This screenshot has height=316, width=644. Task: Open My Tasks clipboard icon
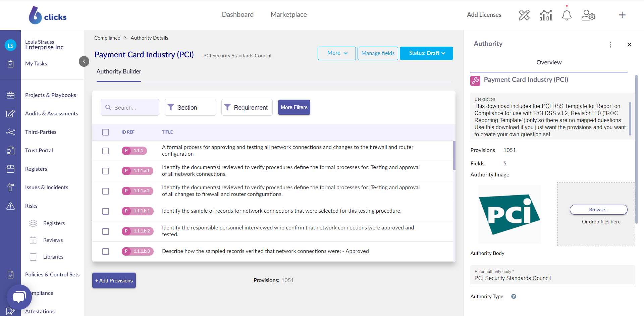click(x=10, y=64)
